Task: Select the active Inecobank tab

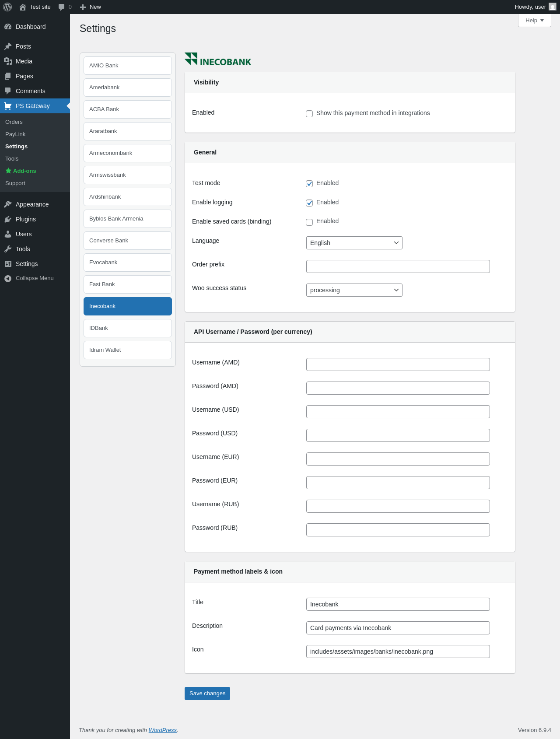Action: click(x=128, y=306)
